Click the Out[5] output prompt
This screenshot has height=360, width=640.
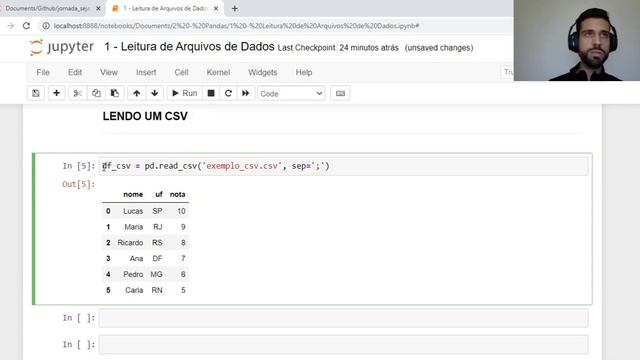point(78,184)
